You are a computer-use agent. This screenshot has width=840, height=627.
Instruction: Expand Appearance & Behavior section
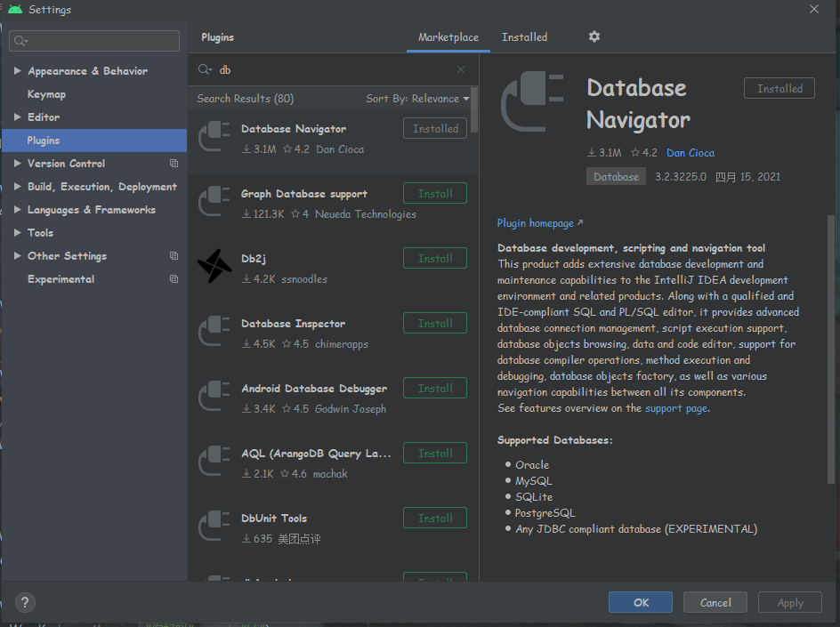point(17,70)
